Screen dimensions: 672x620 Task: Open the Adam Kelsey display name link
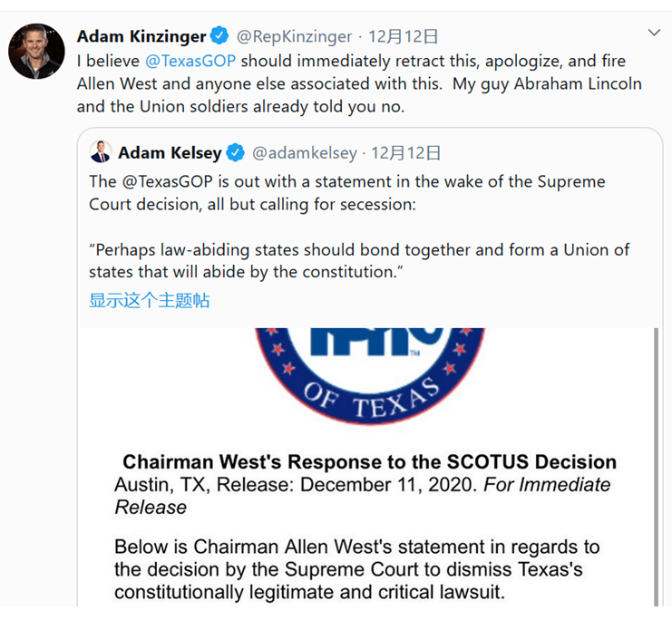(x=170, y=152)
